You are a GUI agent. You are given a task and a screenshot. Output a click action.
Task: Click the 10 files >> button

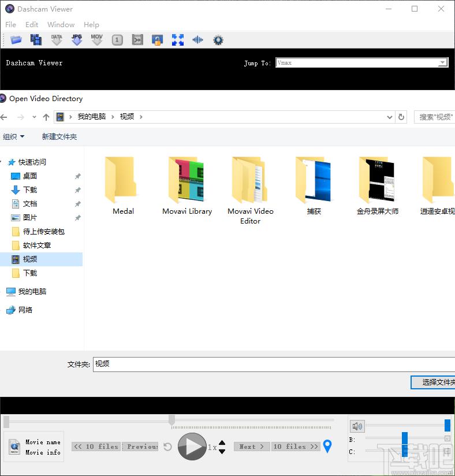click(296, 447)
